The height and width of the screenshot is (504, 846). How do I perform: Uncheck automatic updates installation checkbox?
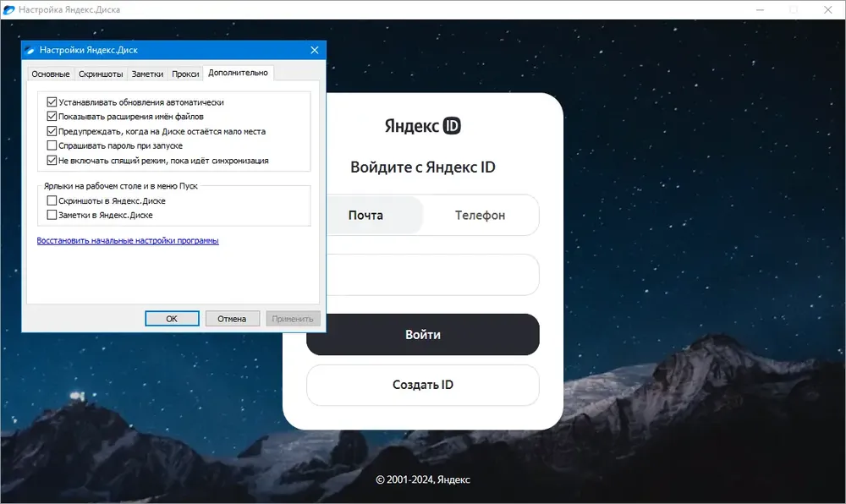click(x=52, y=101)
